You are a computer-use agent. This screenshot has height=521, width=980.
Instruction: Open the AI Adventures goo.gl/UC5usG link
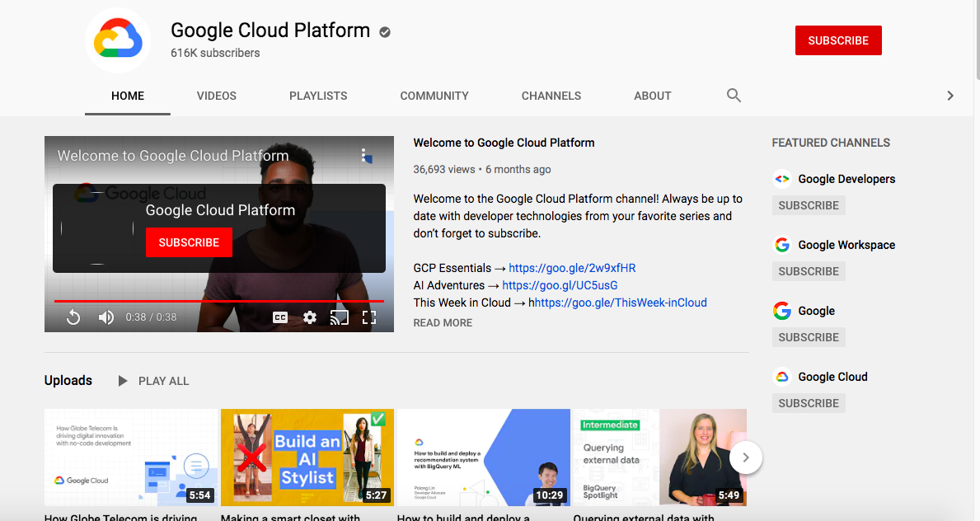(x=560, y=285)
